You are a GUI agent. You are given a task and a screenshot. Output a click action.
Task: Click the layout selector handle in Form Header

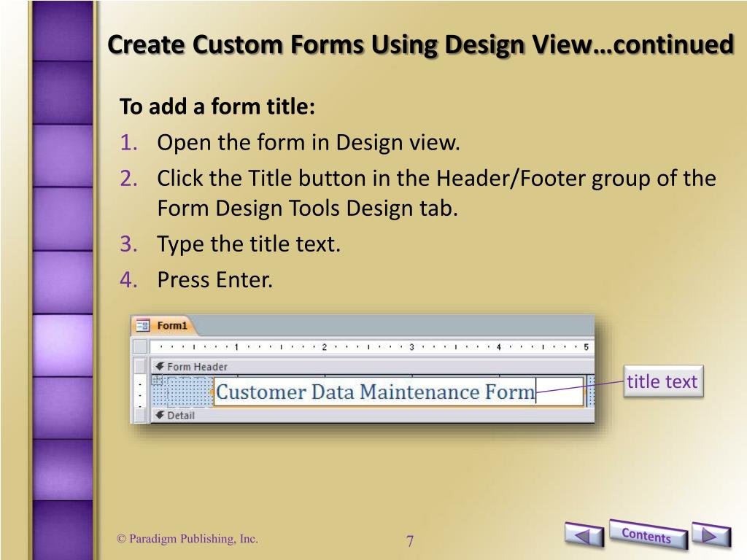click(158, 379)
